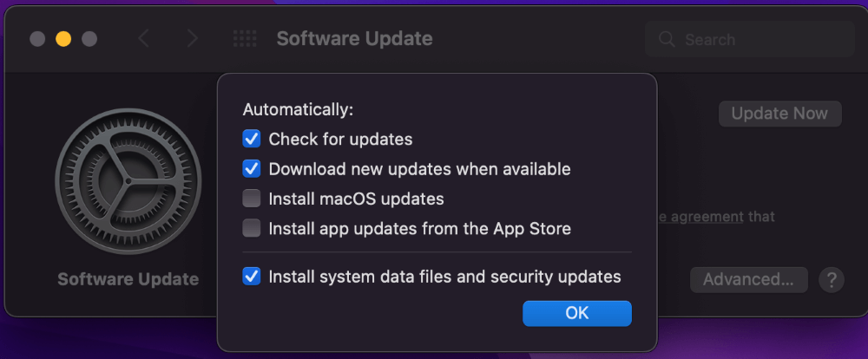Open the underlined agreement link

[699, 216]
